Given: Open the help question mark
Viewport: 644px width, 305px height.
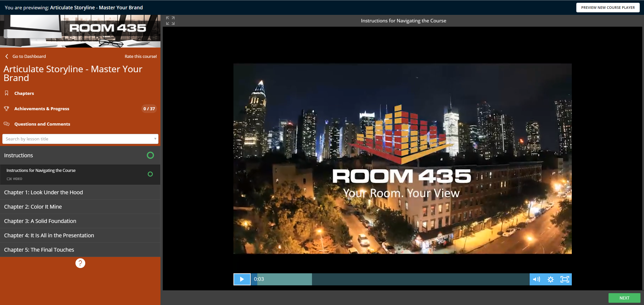Looking at the screenshot, I should (80, 263).
